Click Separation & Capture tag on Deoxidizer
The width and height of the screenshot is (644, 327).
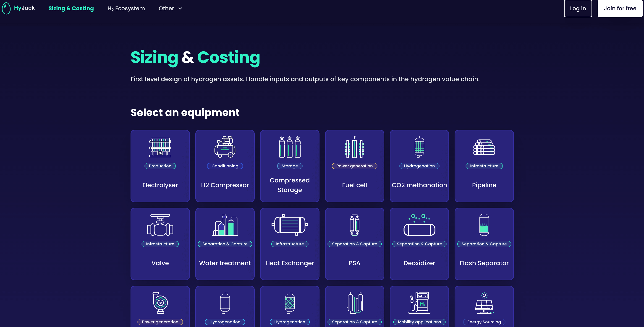pos(419,244)
